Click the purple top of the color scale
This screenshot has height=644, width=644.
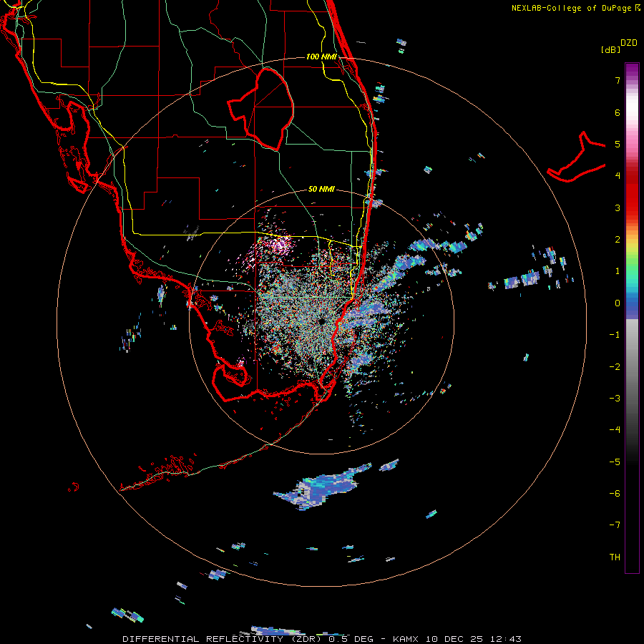pos(632,70)
